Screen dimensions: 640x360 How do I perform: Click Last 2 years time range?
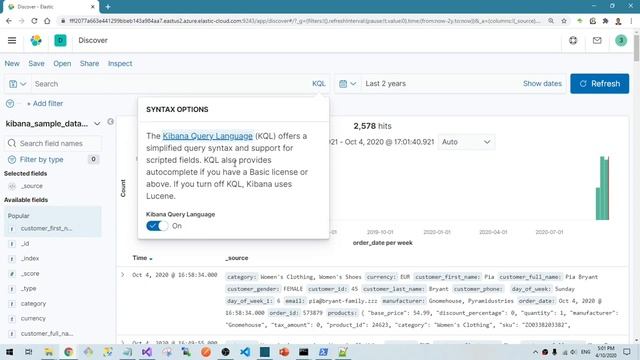tap(385, 84)
